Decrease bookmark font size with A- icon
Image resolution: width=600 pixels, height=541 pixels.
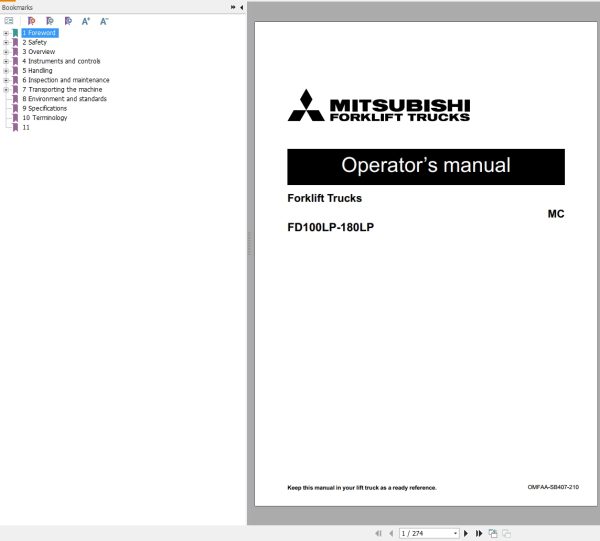point(104,21)
